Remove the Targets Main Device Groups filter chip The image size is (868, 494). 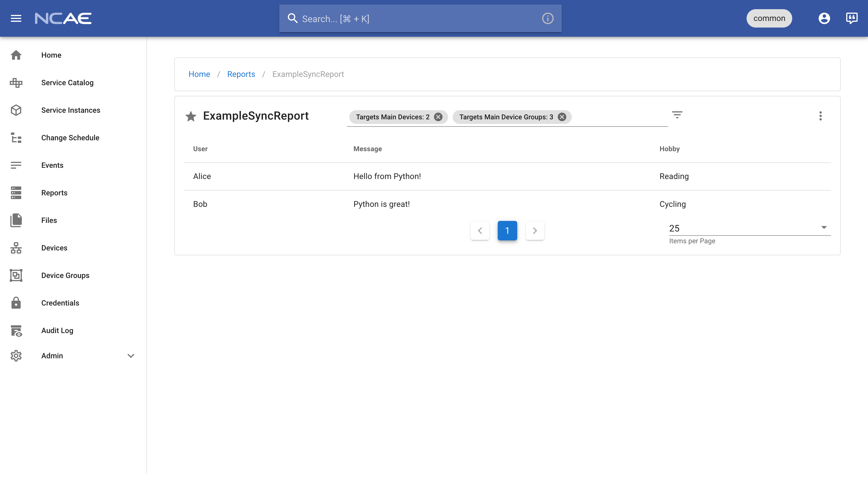561,117
